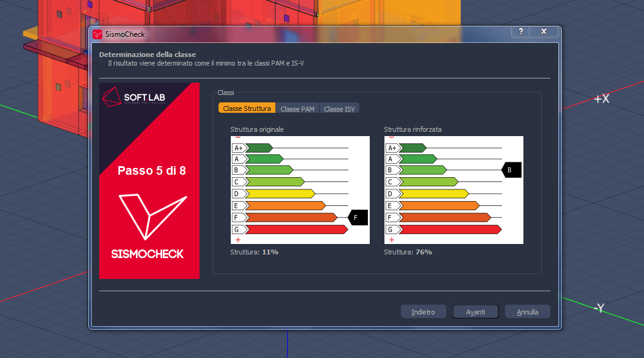Click the subtitle about minimum of PAM and IS-V
Viewport: 644px width, 358px height.
tap(206, 63)
